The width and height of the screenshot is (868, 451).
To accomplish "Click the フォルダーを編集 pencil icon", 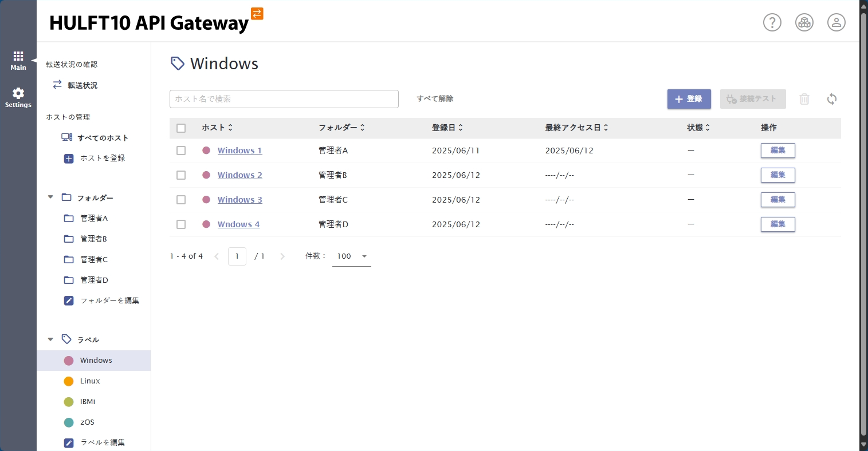I will 69,300.
